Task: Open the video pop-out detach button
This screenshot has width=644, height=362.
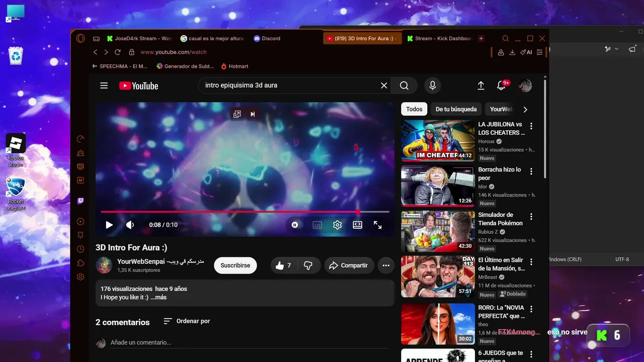Action: coord(237,114)
